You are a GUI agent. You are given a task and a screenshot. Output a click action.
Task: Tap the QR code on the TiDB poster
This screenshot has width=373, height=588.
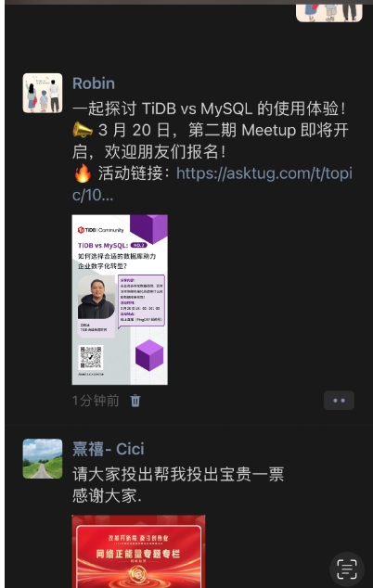90,357
